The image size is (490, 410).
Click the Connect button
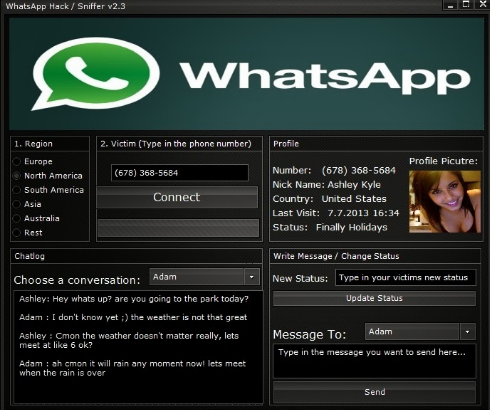click(177, 197)
